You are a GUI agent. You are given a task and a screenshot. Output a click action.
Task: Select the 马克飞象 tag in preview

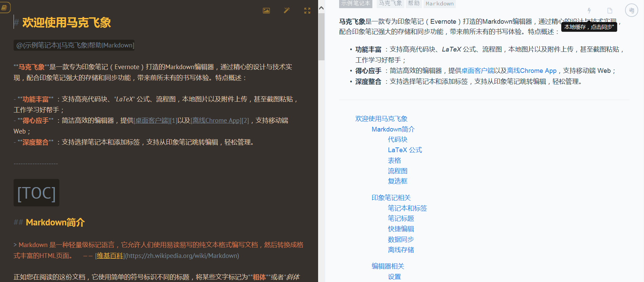(x=390, y=3)
